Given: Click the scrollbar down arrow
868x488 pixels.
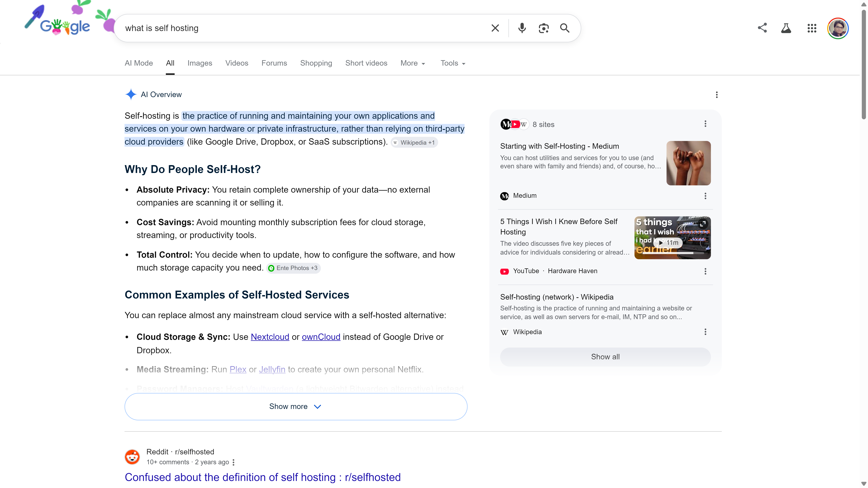Looking at the screenshot, I should pos(864,484).
